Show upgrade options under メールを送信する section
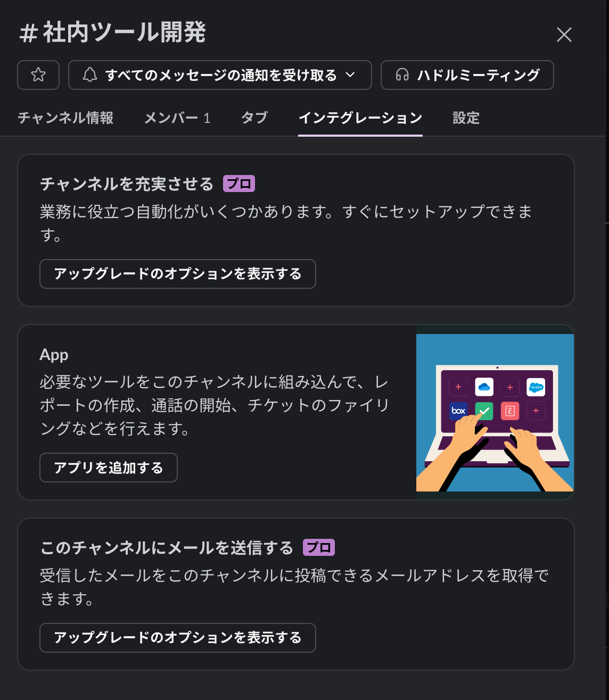This screenshot has height=700, width=609. (178, 638)
